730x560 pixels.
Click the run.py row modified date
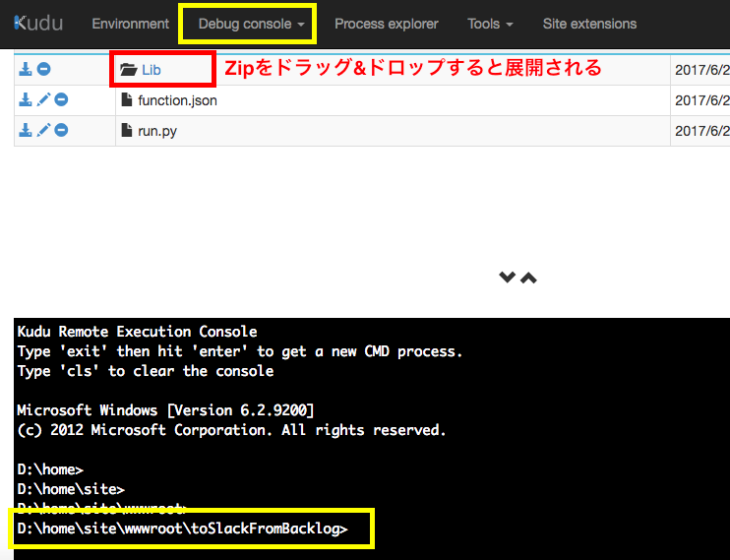(702, 131)
